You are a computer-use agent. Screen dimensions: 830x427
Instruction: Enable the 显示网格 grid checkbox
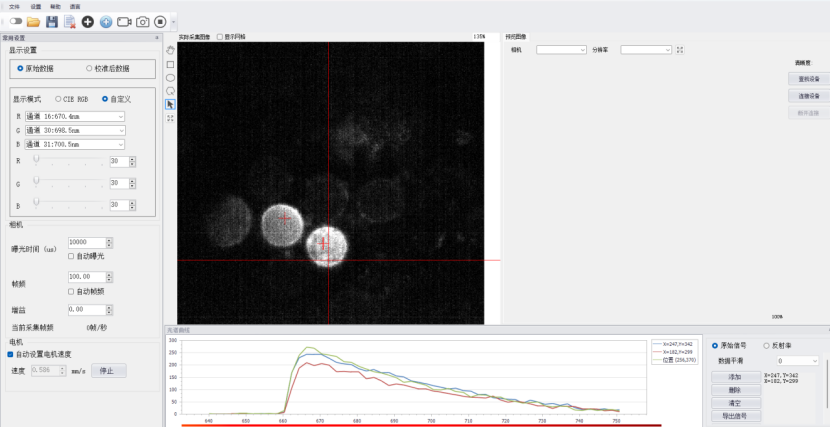[220, 36]
